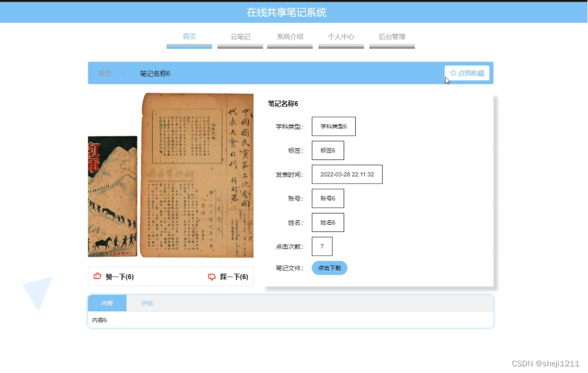Viewport: 588px width, 373px height.
Task: Open 后台管理 admin backend
Action: point(391,37)
